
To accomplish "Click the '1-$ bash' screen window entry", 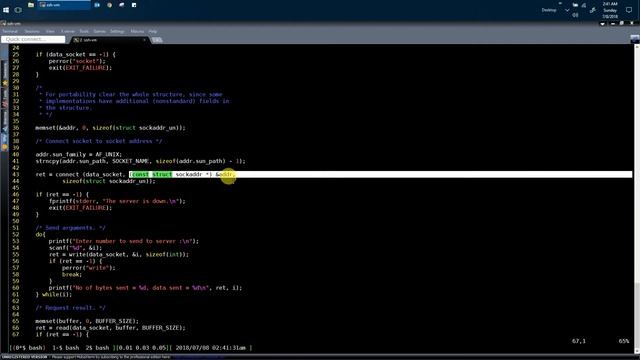I will (66, 348).
